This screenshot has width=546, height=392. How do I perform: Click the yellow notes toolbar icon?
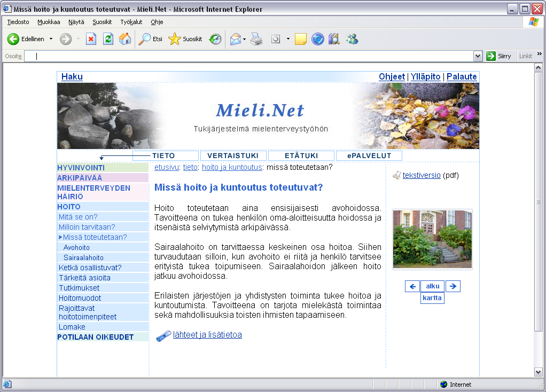click(x=300, y=39)
